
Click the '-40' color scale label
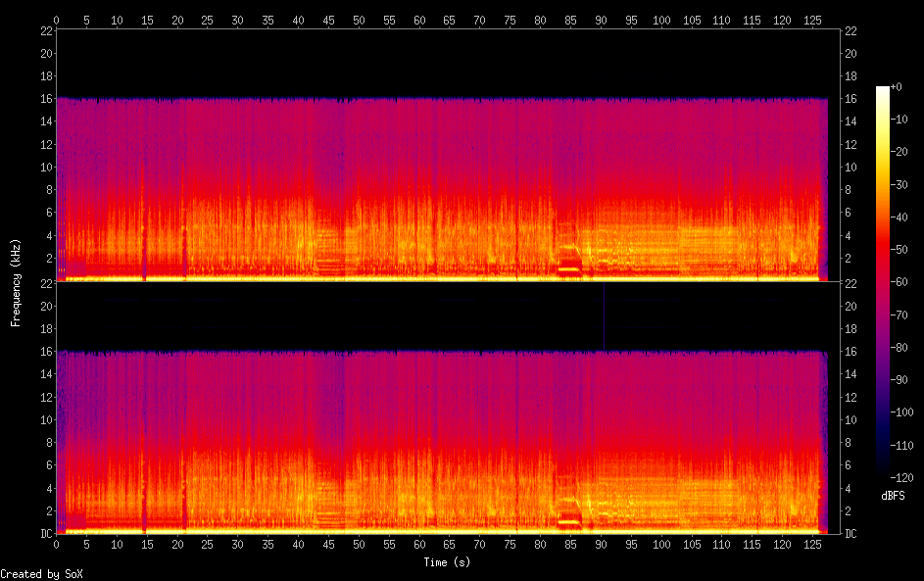pyautogui.click(x=900, y=218)
